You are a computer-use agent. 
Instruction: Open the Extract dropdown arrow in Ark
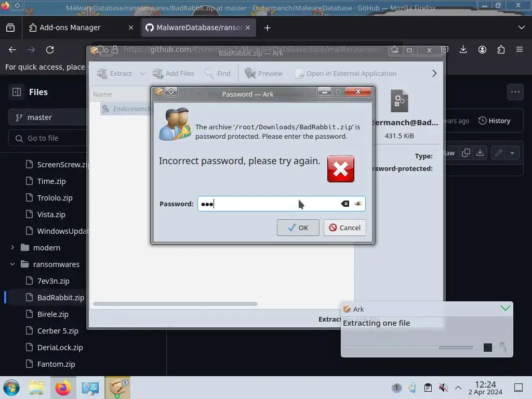coord(142,73)
